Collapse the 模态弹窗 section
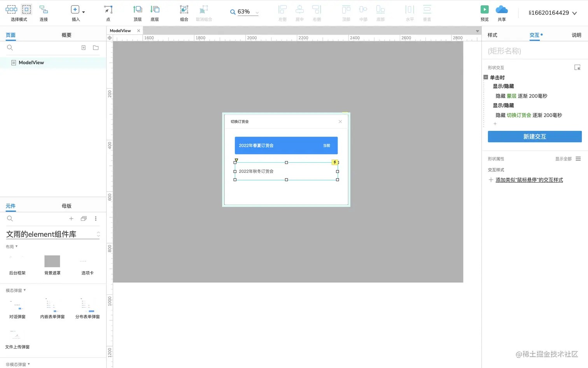 coord(16,291)
